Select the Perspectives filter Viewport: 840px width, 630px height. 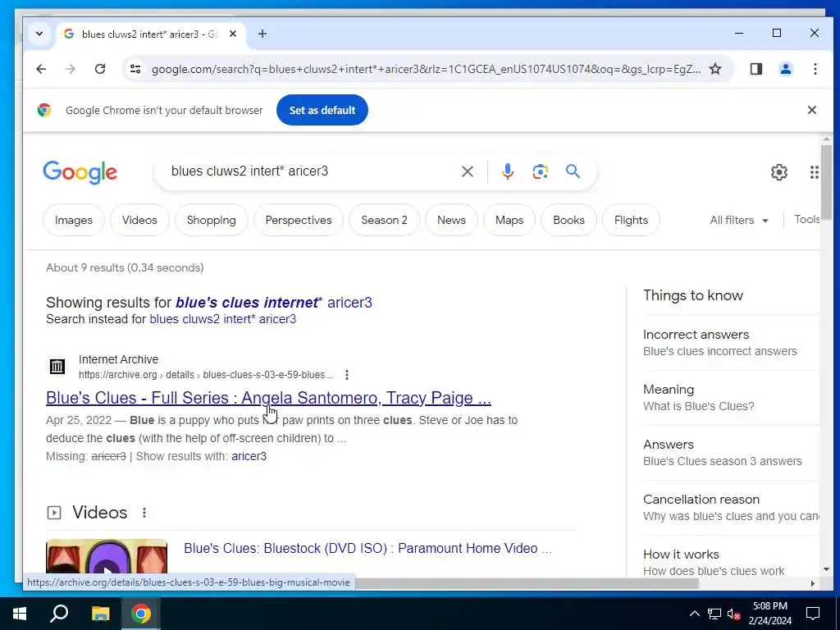click(299, 220)
